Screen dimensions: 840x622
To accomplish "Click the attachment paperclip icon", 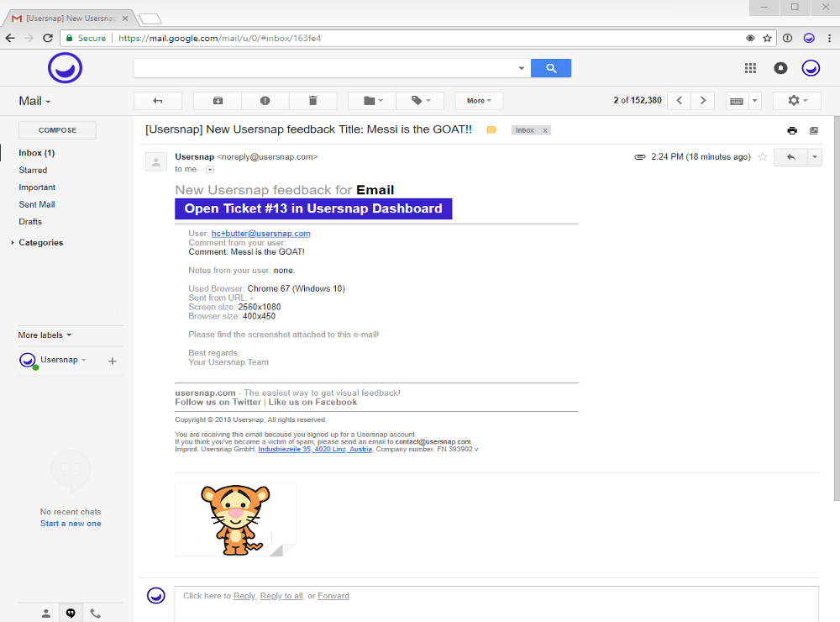I will [x=639, y=157].
